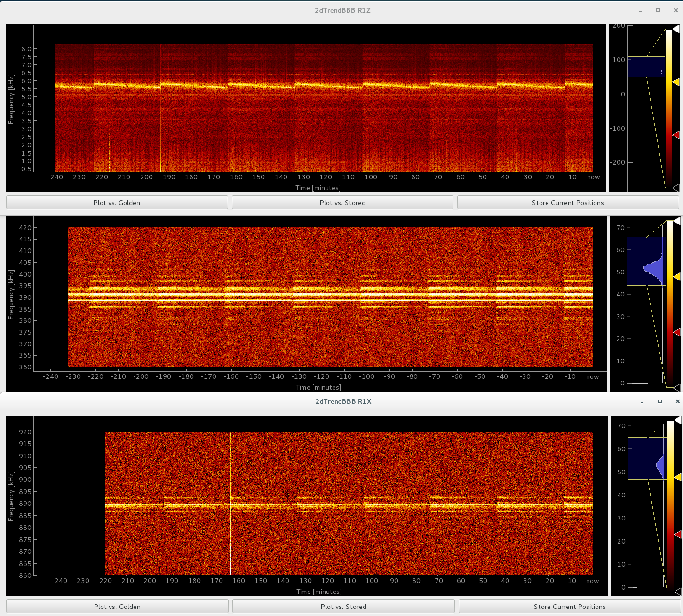Click the yellow color marker on the R1X colorbar
Image resolution: width=683 pixels, height=616 pixels.
(677, 477)
